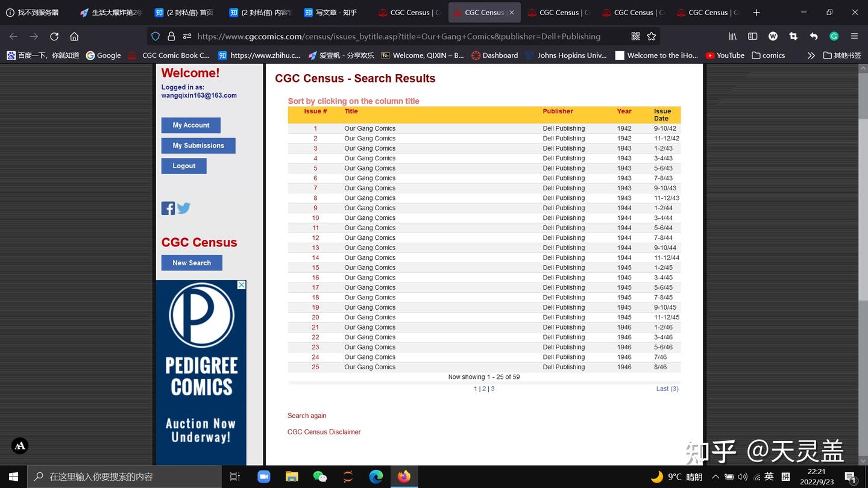Open Microsoft Edge in the taskbar
The image size is (868, 488).
(x=376, y=477)
